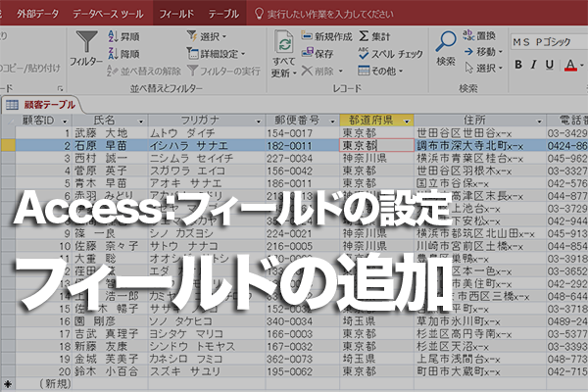Open the 外部データ ribbon tab

37,14
